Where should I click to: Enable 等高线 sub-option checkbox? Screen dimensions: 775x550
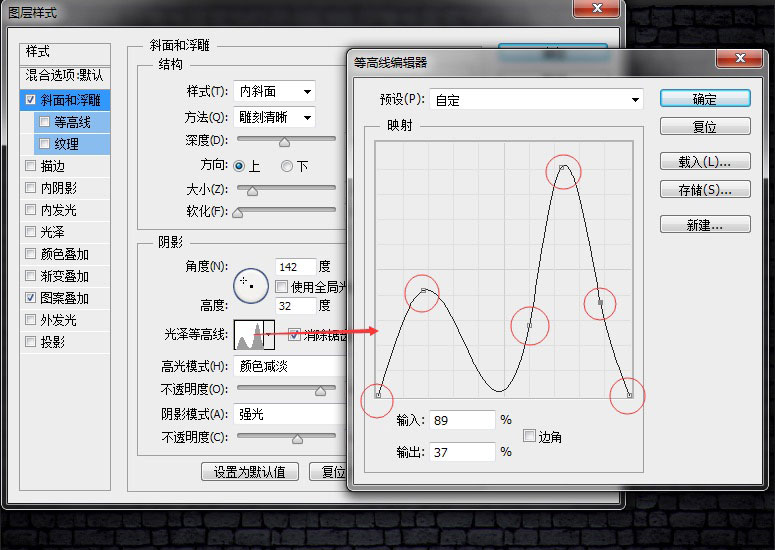[44, 122]
